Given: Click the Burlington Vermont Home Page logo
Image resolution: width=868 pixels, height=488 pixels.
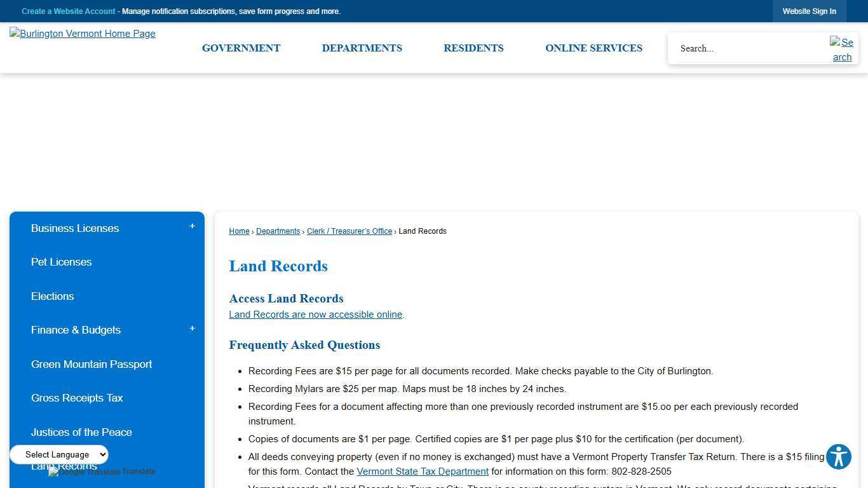Looking at the screenshot, I should pos(83,34).
